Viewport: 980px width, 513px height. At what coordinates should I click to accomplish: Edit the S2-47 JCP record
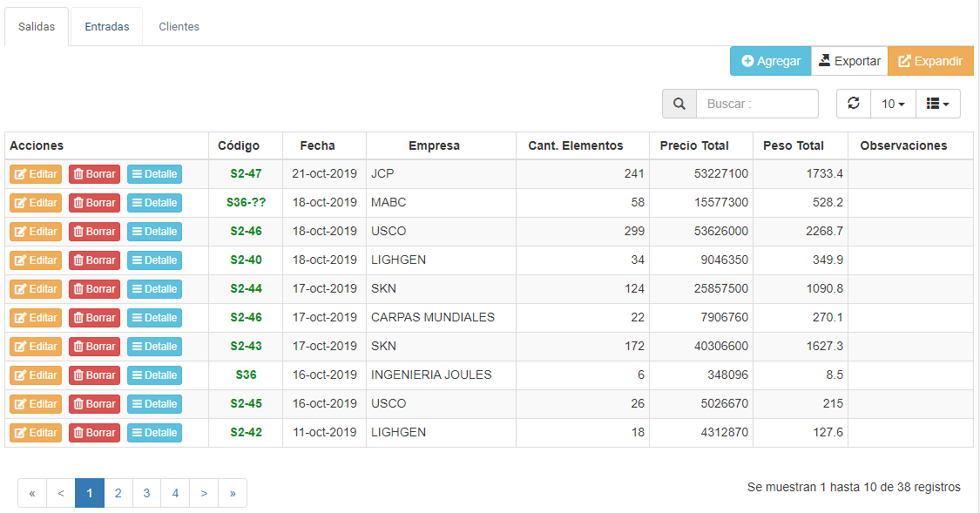click(36, 174)
